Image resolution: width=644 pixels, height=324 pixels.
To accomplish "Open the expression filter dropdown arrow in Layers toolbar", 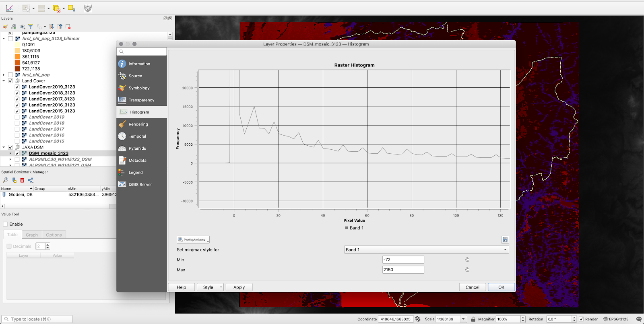I will click(45, 27).
